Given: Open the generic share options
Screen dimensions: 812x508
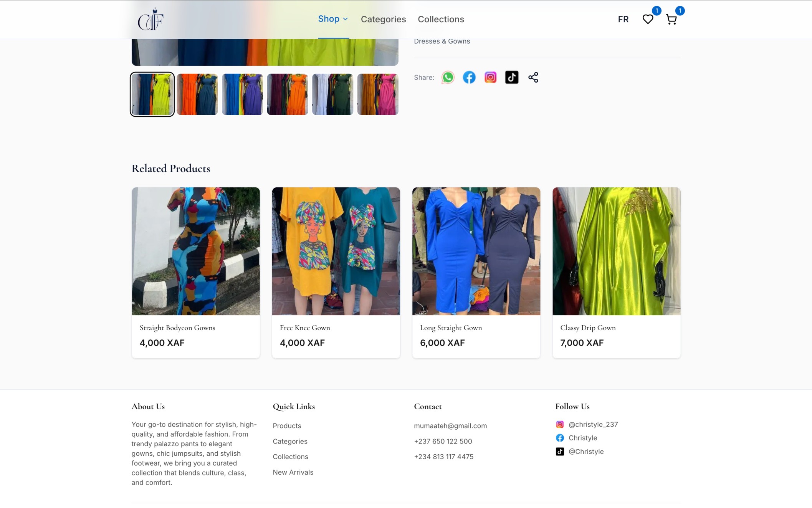Looking at the screenshot, I should [533, 77].
